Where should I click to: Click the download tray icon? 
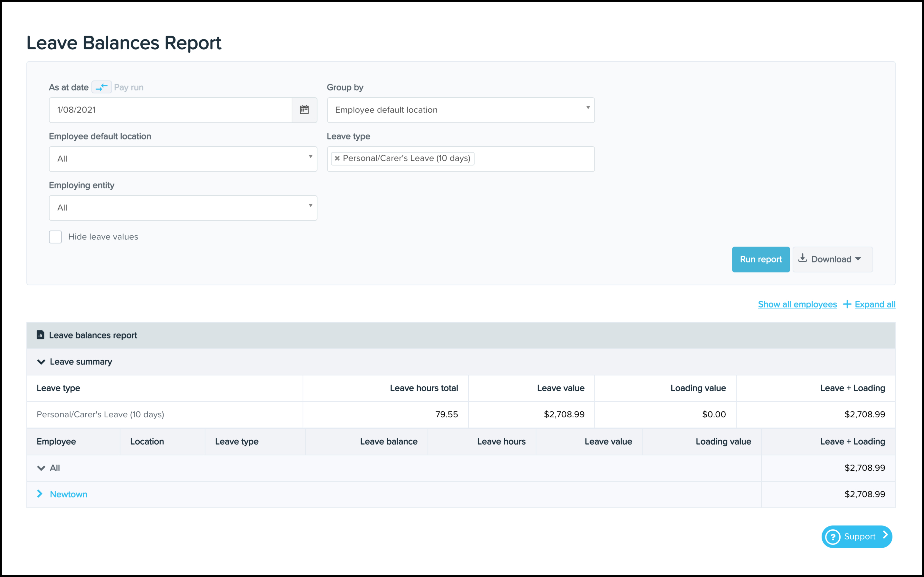[x=803, y=258]
